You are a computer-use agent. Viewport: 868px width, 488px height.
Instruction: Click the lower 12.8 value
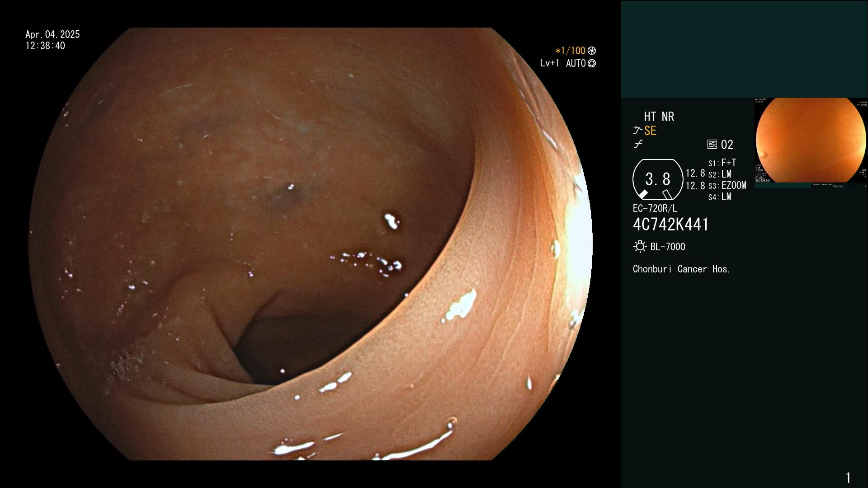(x=695, y=186)
